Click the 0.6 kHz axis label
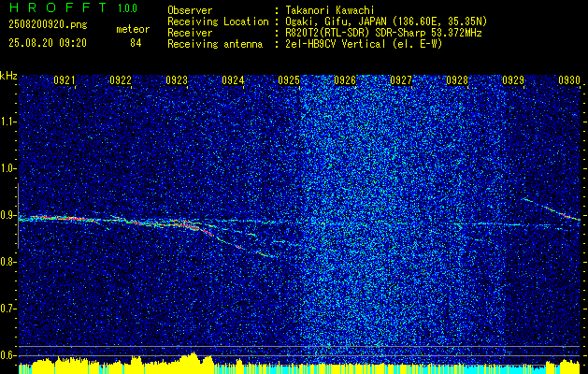This screenshot has height=374, width=588. click(8, 355)
